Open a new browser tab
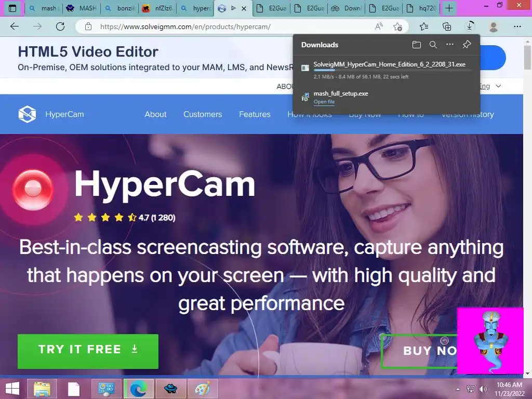 point(449,8)
